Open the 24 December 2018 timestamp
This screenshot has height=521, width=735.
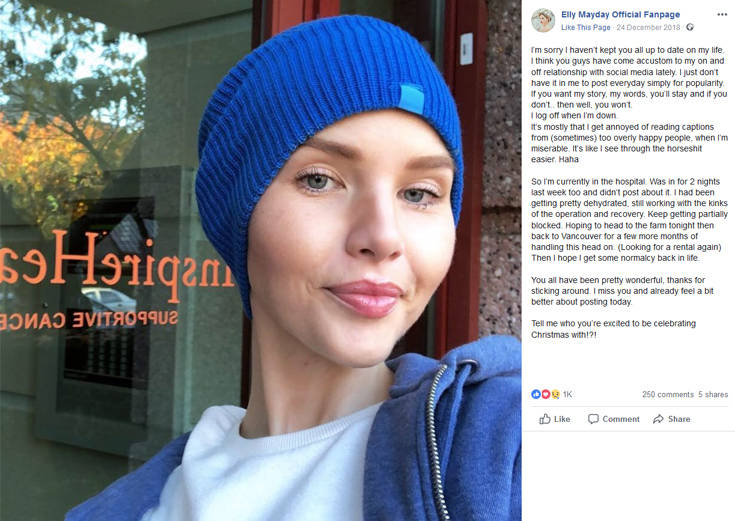648,28
